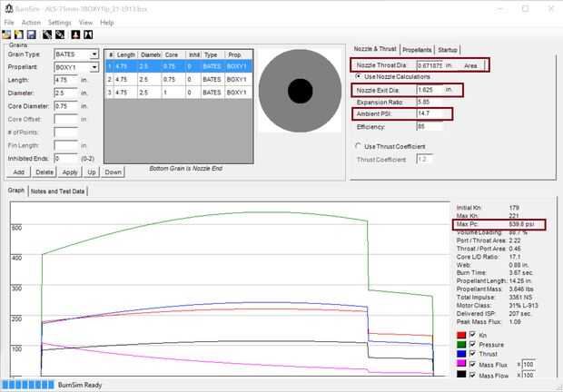Click the blue progress bar in status bar

pyautogui.click(x=27, y=385)
